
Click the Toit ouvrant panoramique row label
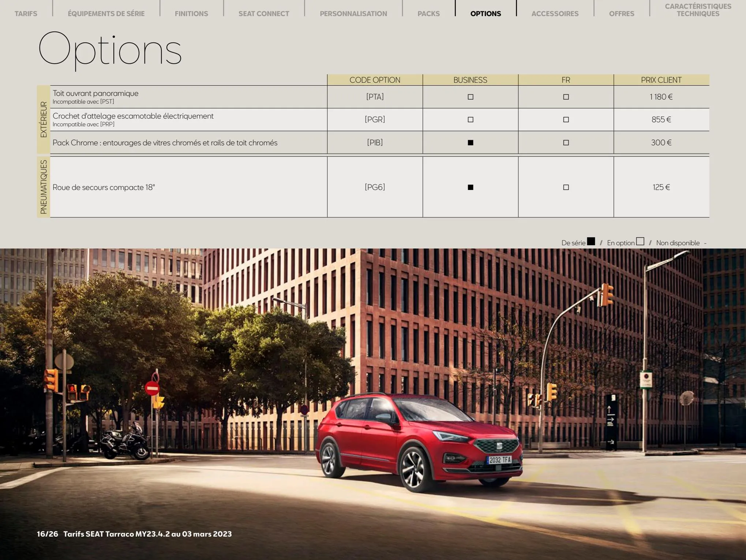pos(95,93)
